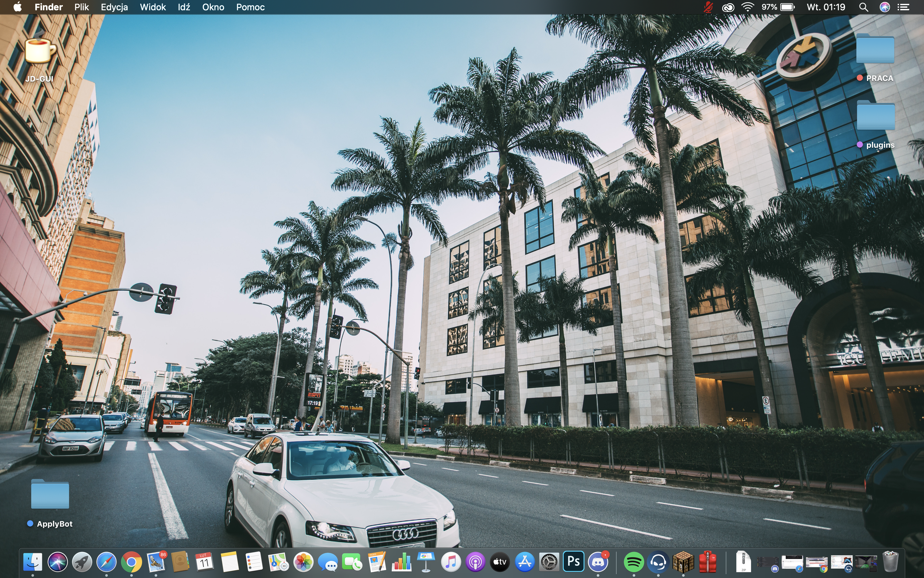Launch FaceTime from the Dock
The height and width of the screenshot is (578, 924).
coord(352,562)
